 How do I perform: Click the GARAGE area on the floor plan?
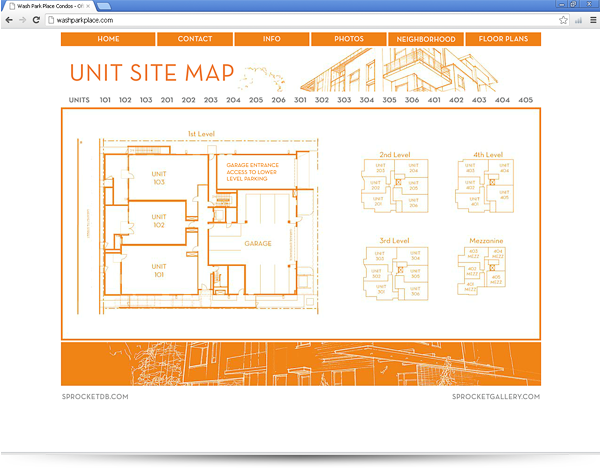258,243
